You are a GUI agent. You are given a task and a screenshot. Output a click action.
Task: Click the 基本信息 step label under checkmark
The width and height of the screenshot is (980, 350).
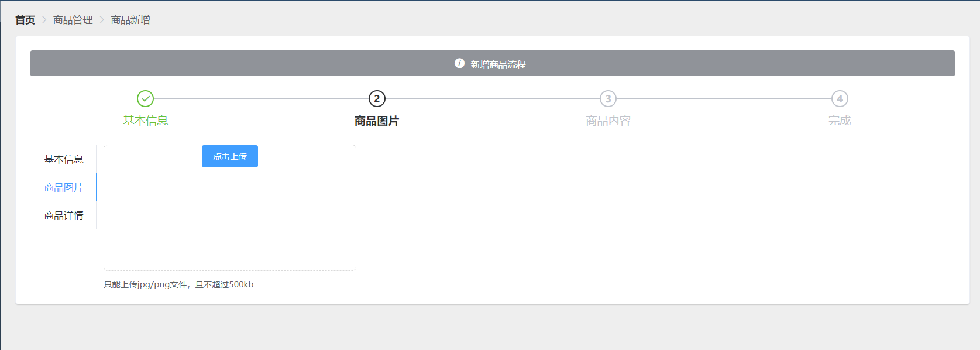(146, 121)
